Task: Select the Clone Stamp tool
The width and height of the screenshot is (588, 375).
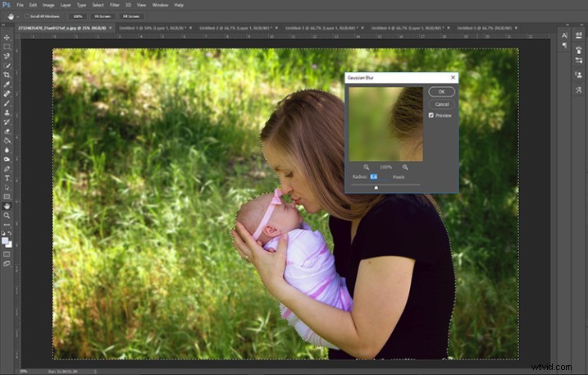Action: click(7, 112)
